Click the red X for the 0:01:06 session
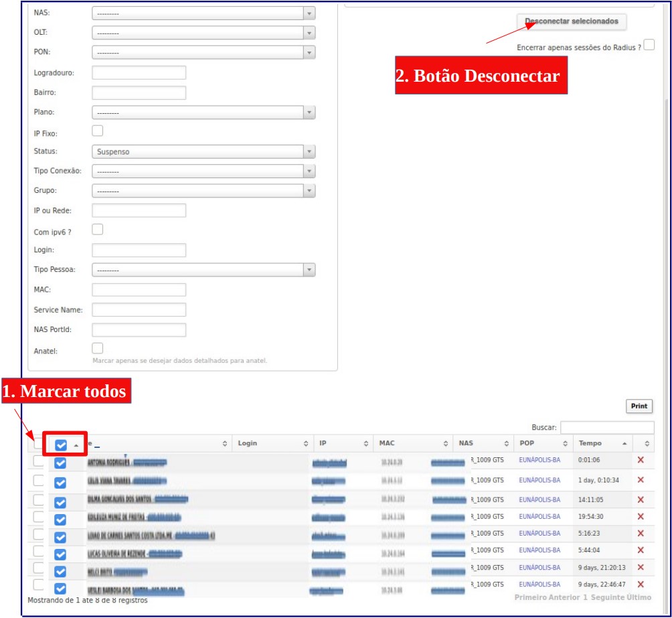Screen dimensions: 672x618 [641, 460]
